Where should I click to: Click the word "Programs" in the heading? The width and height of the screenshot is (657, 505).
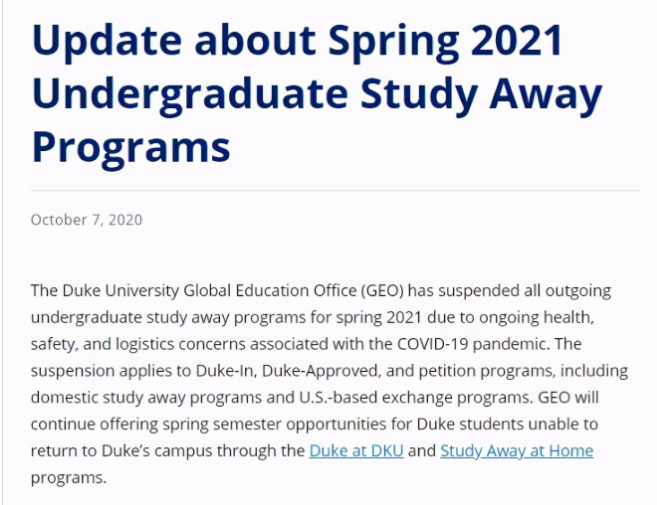click(131, 147)
